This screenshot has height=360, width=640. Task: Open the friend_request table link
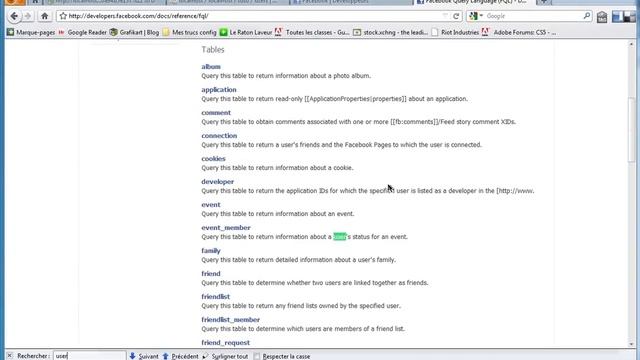click(x=225, y=343)
